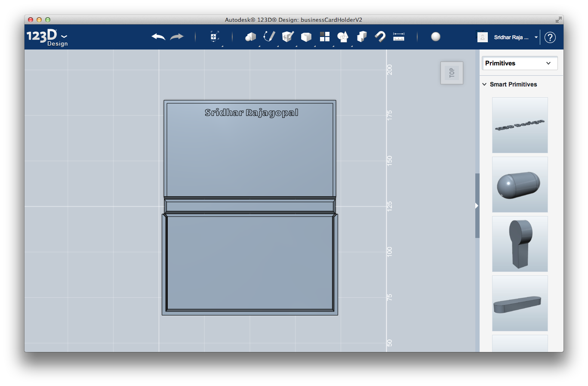Click the 123D logo menu
Screen dimensions: 588x386
(47, 37)
